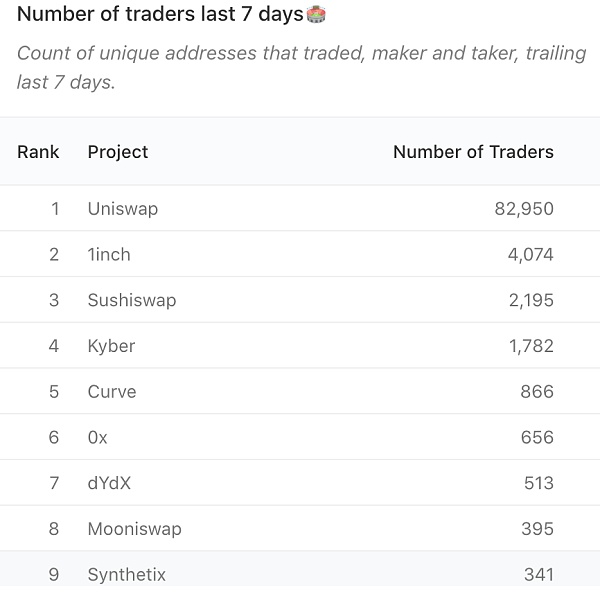Click the stadium emoji icon in title
The width and height of the screenshot is (600, 607).
click(316, 14)
